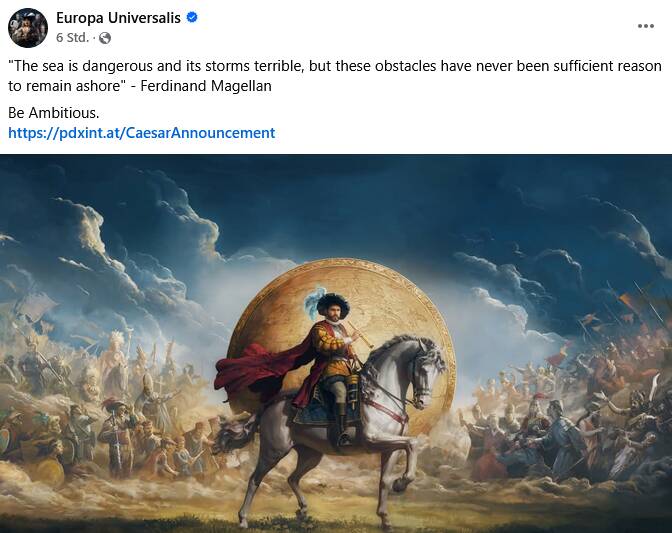Open the Europa Universalis profile picture

coord(28,28)
